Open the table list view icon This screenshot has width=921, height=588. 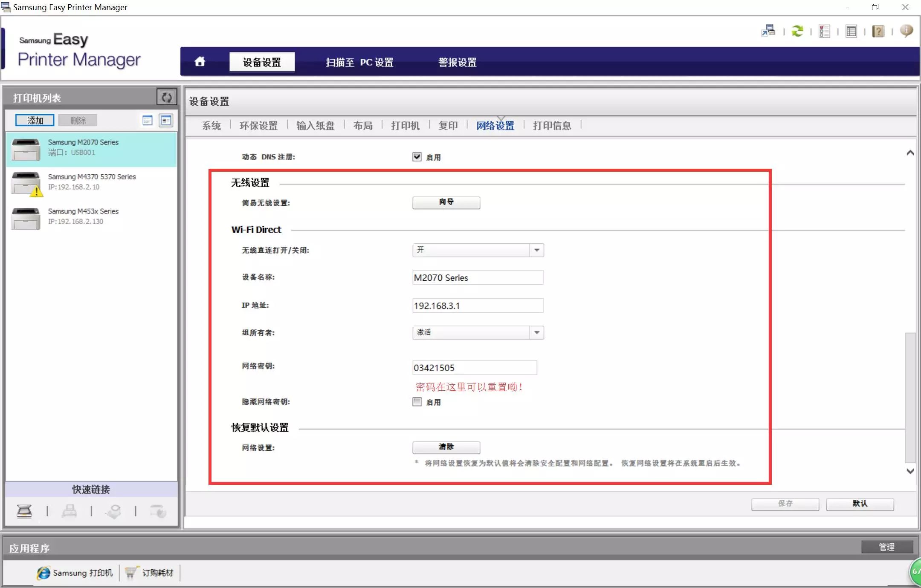pos(851,31)
